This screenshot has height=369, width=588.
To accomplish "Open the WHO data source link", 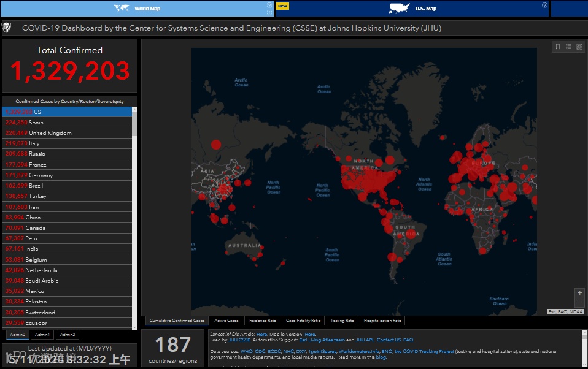I will (x=246, y=352).
